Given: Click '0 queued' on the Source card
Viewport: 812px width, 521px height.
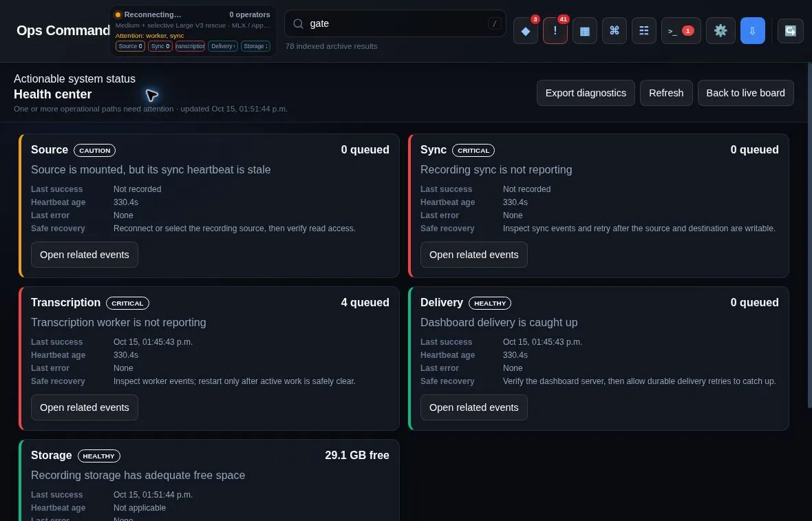Looking at the screenshot, I should pos(365,149).
